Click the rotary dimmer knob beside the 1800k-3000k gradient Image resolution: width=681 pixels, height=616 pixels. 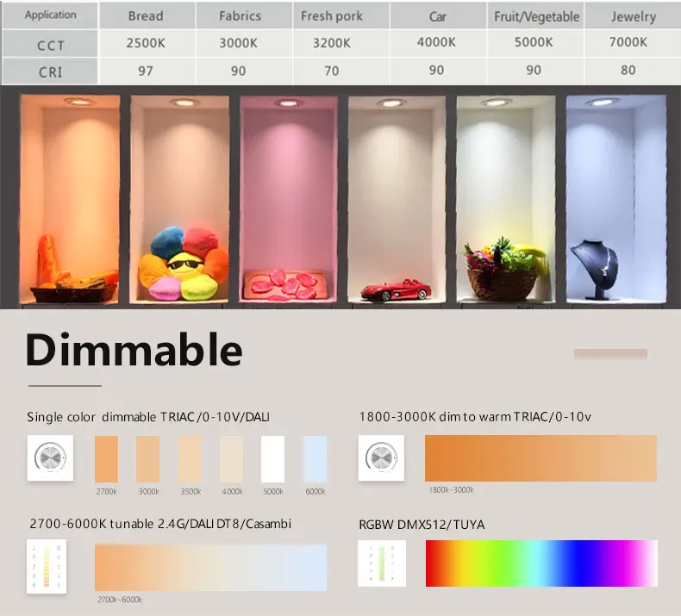[x=381, y=458]
